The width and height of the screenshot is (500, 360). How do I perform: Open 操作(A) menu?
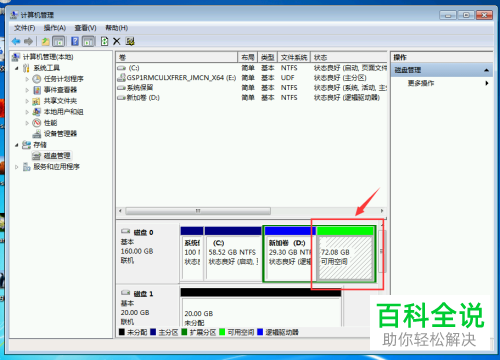[x=55, y=28]
